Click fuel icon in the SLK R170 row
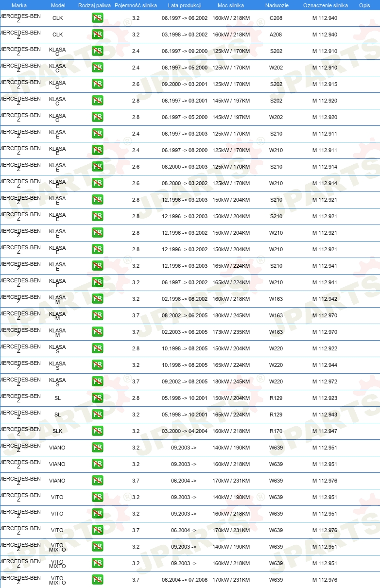 point(97,432)
